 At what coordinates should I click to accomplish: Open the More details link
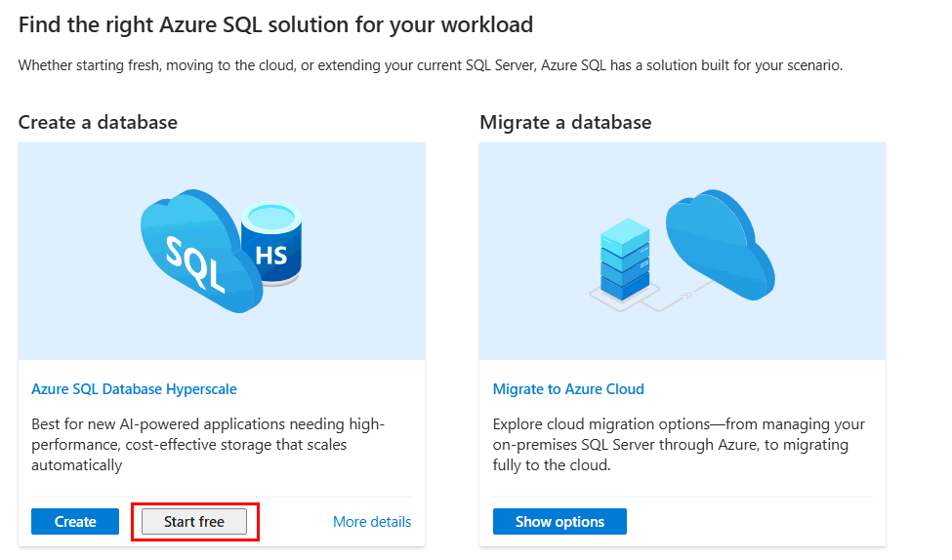click(372, 522)
